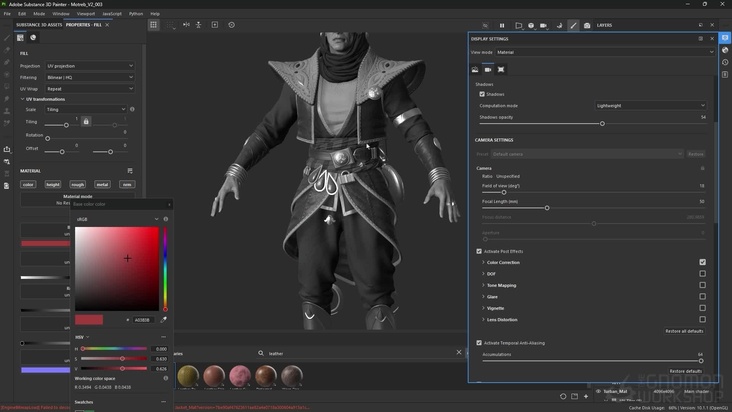Viewport: 732px width, 412px height.
Task: Open the Python menu
Action: tap(136, 14)
